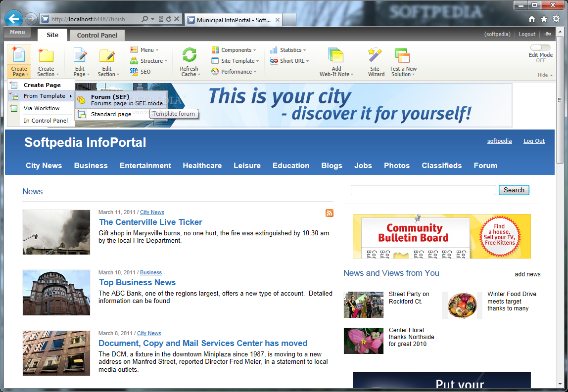Select From Template menu entry
This screenshot has width=568, height=392.
(41, 96)
